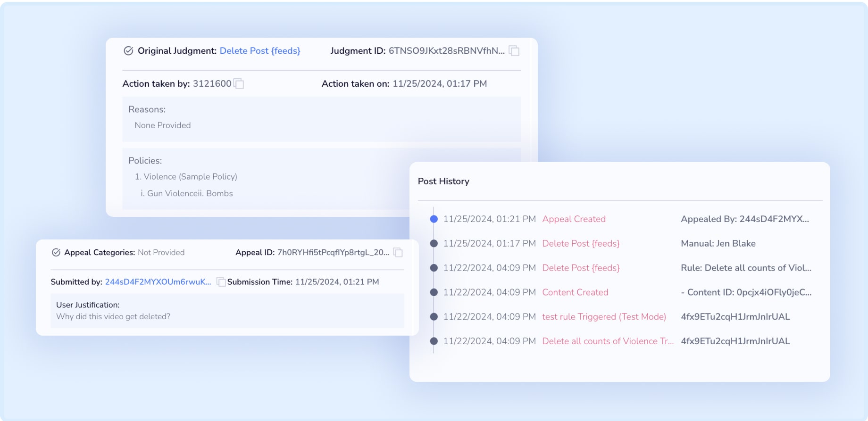
Task: Click the Original Judgment checkmark icon
Action: coord(128,51)
